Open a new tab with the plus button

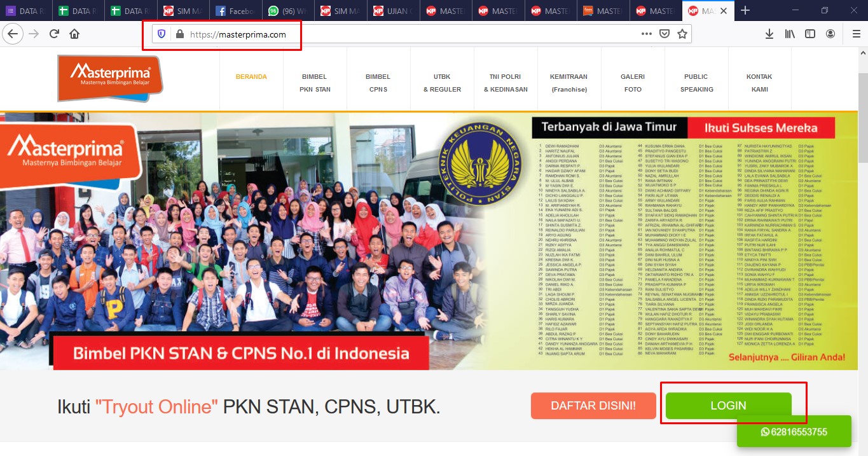(x=745, y=11)
